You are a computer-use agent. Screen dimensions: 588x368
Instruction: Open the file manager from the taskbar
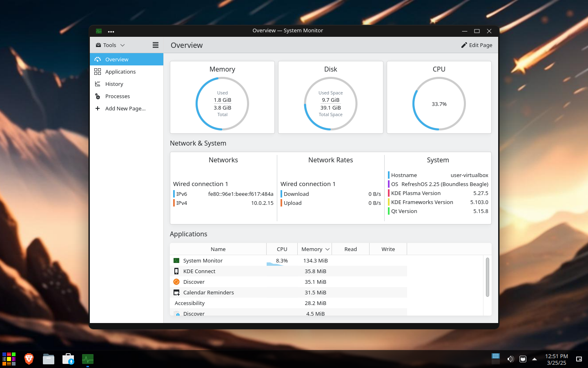click(49, 359)
